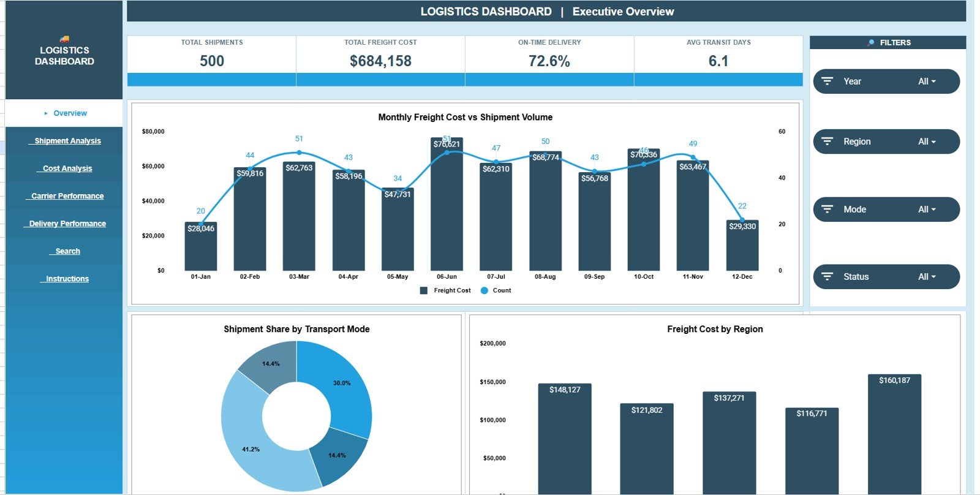Click the Mode filter lines icon
980x495 pixels.
coord(827,210)
